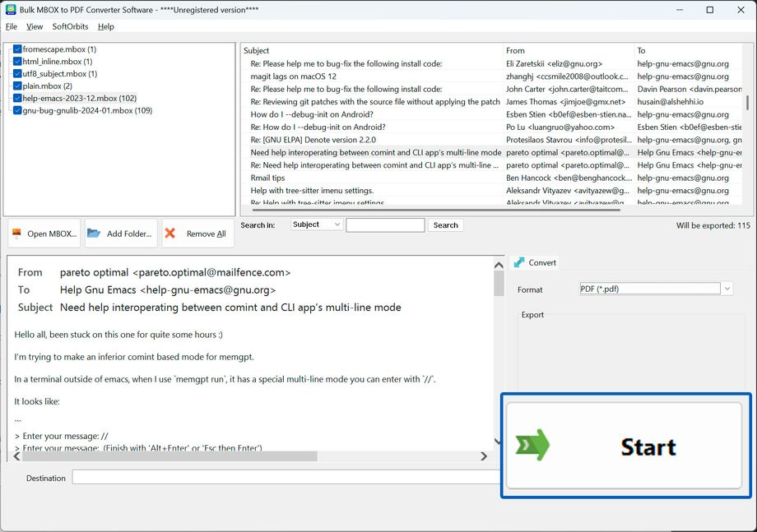Screen dimensions: 757x532
Task: Click the red X Remove All icon
Action: pyautogui.click(x=170, y=234)
